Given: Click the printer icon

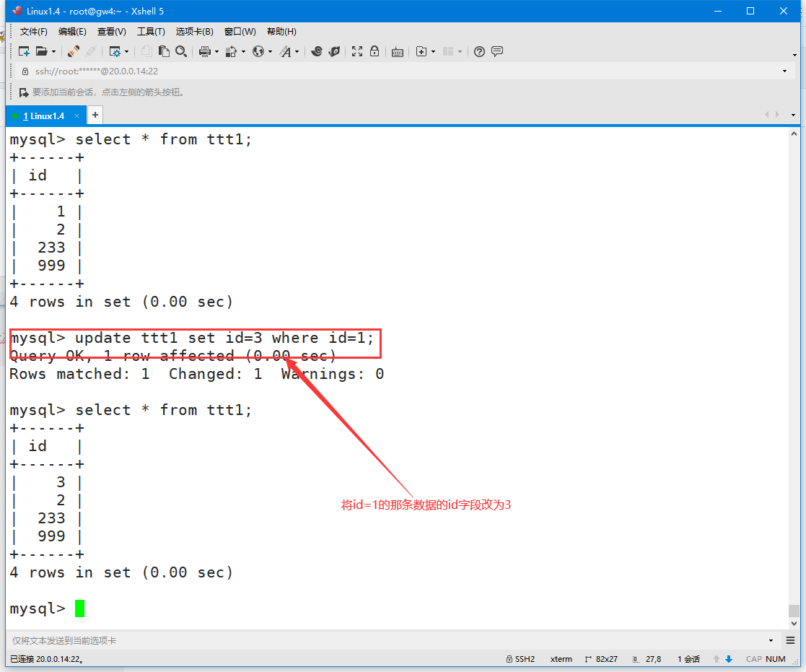Looking at the screenshot, I should pyautogui.click(x=205, y=51).
